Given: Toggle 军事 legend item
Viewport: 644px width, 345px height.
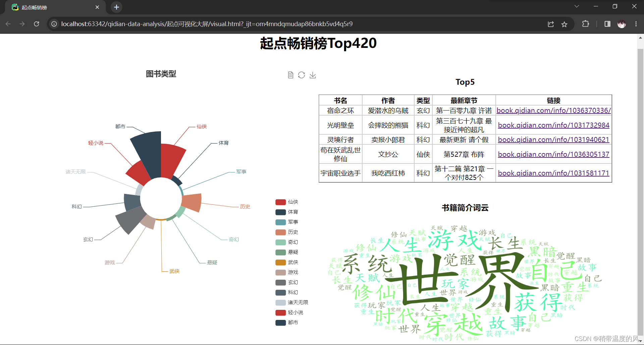Looking at the screenshot, I should click(287, 222).
